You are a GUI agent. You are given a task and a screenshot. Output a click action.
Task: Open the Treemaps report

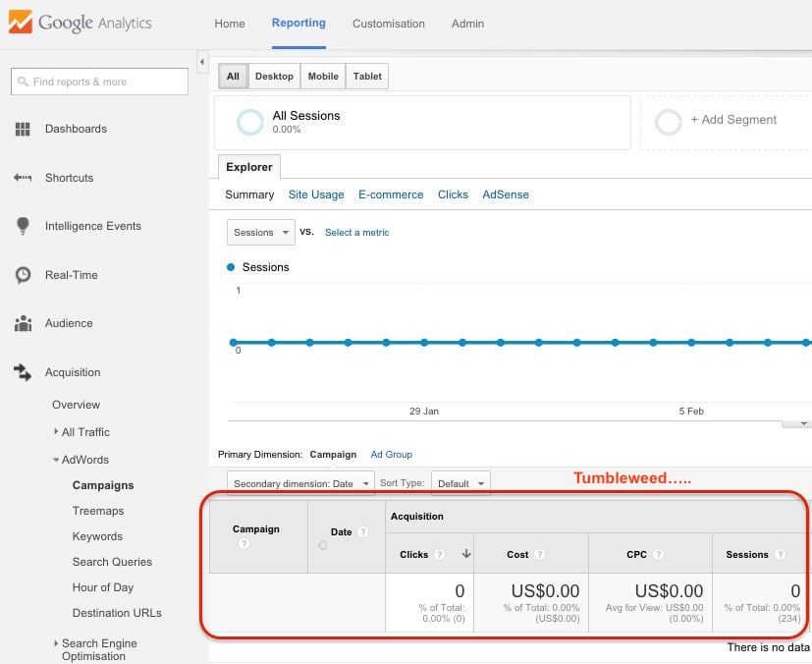tap(98, 511)
